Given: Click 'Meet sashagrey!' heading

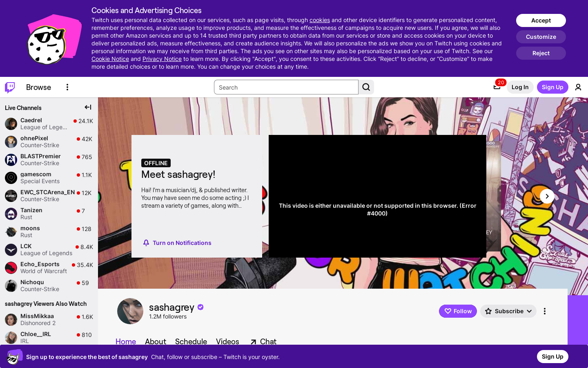Looking at the screenshot, I should [178, 174].
